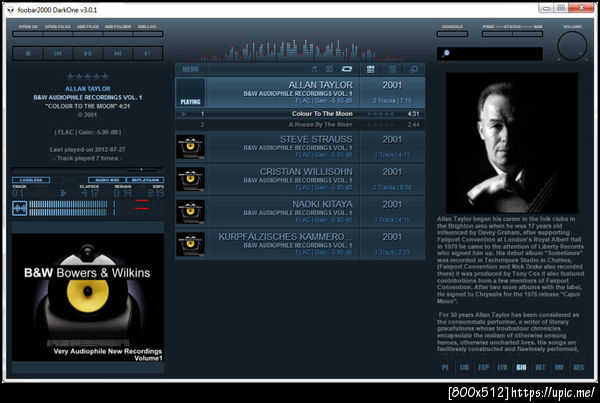
Task: Toggle the AUDIO MD5 indicator button
Action: tap(107, 180)
